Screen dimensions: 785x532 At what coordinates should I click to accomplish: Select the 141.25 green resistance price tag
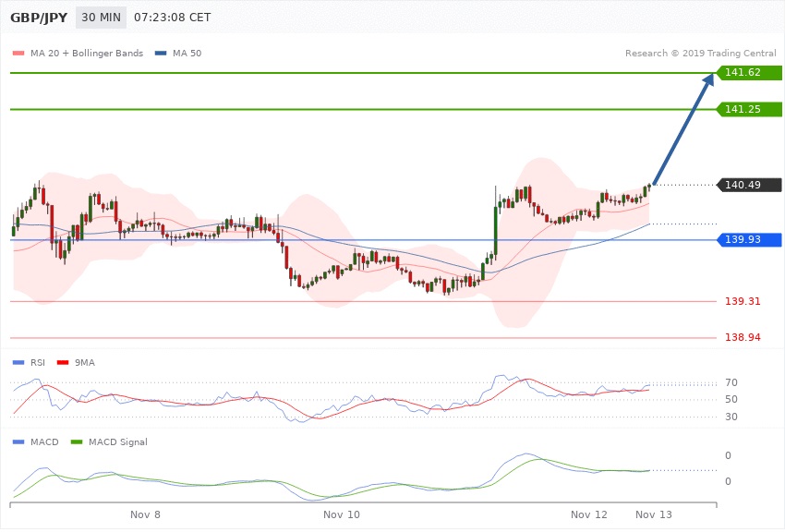749,109
